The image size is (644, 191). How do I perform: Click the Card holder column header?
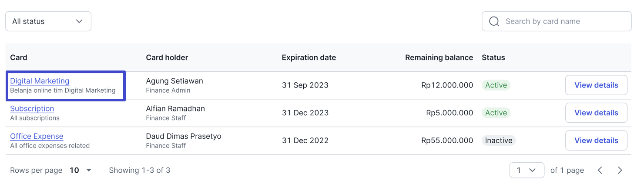167,57
